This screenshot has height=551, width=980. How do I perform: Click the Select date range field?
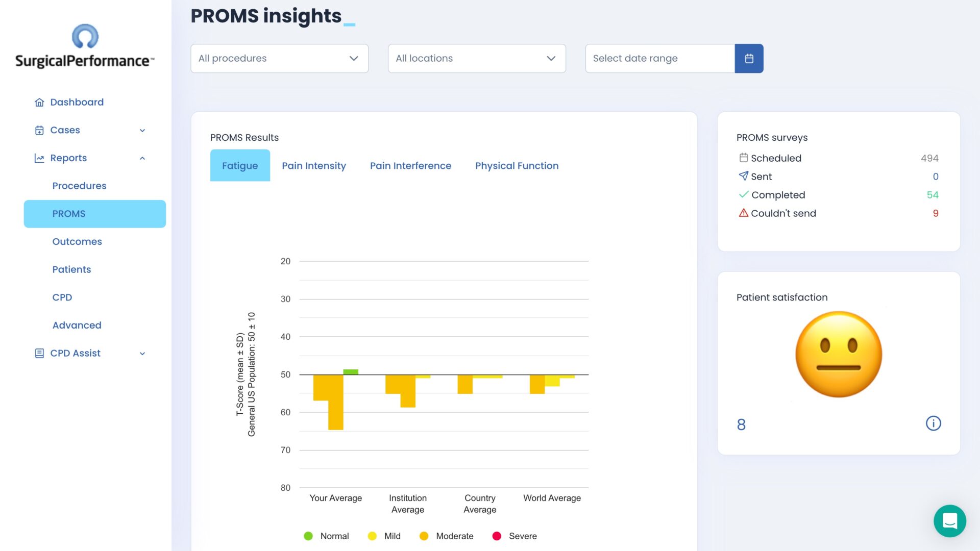tap(659, 58)
